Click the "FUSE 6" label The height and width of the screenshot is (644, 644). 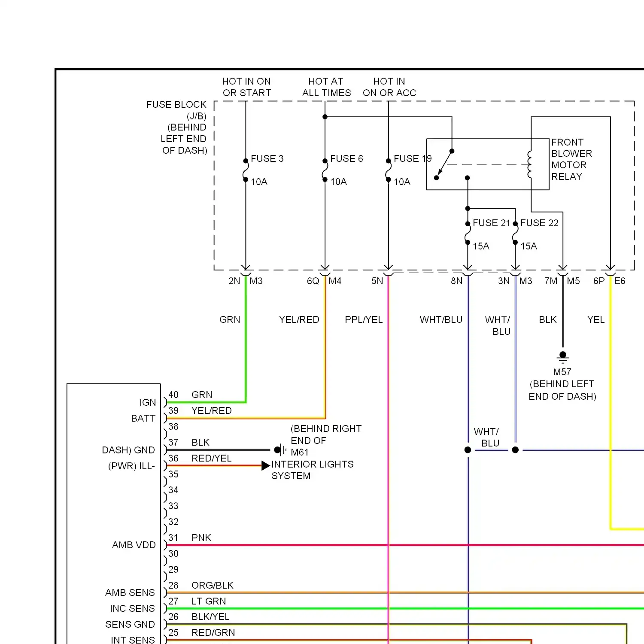tap(346, 159)
